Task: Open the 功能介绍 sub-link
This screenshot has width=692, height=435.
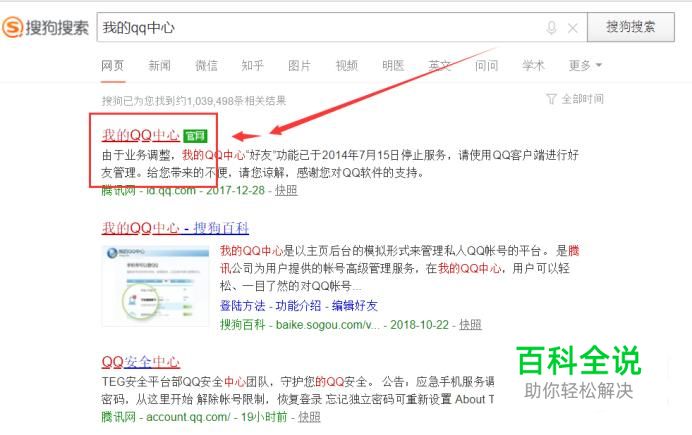Action: (298, 305)
